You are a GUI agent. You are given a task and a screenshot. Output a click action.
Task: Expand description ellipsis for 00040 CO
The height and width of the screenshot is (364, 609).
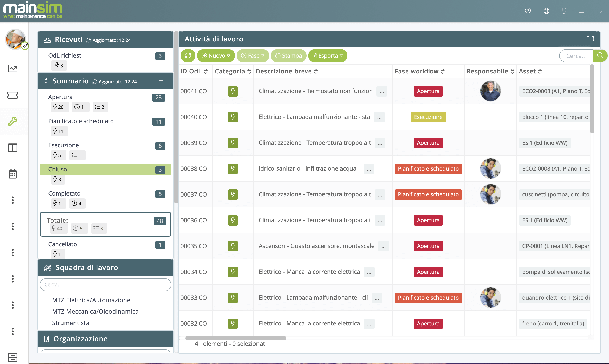(x=379, y=117)
